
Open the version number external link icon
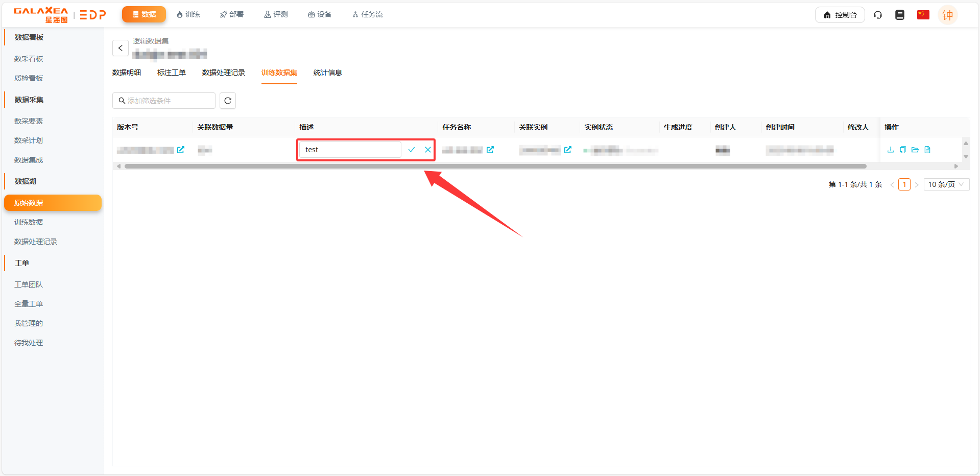pyautogui.click(x=181, y=150)
